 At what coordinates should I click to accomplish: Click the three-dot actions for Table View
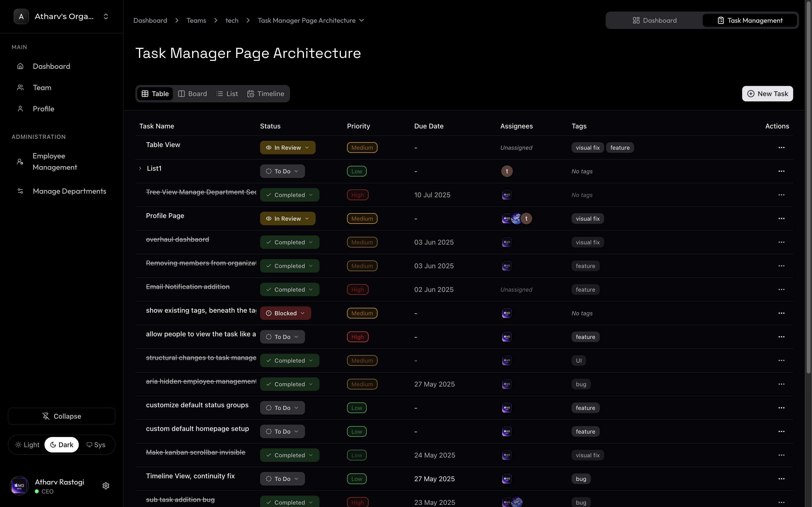[x=781, y=148]
